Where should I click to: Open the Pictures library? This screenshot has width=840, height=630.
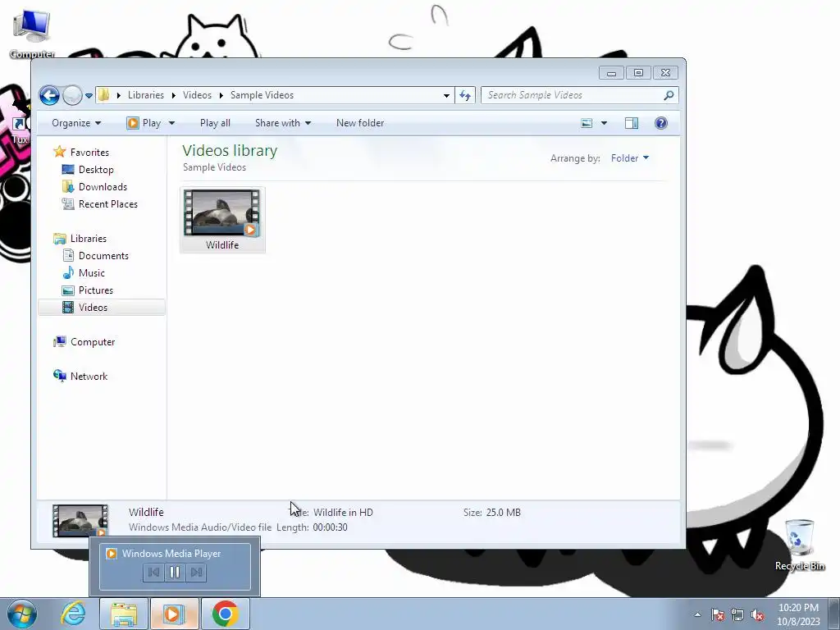[x=95, y=290]
